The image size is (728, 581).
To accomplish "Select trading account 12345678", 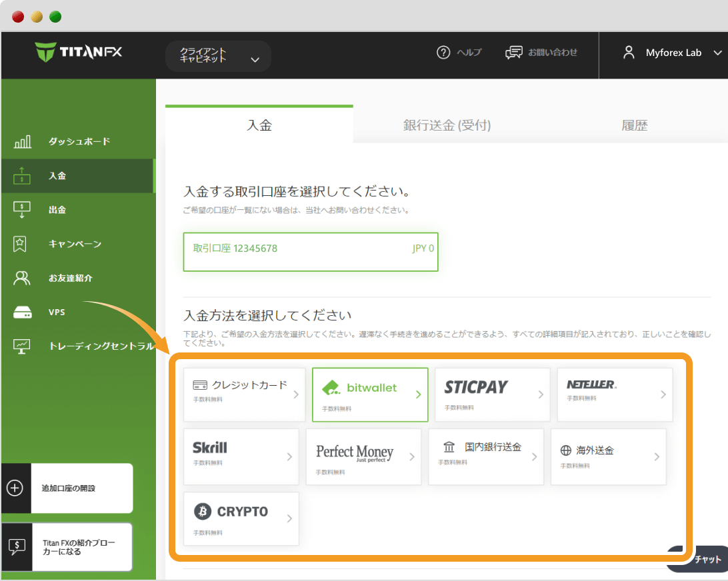I will click(311, 252).
